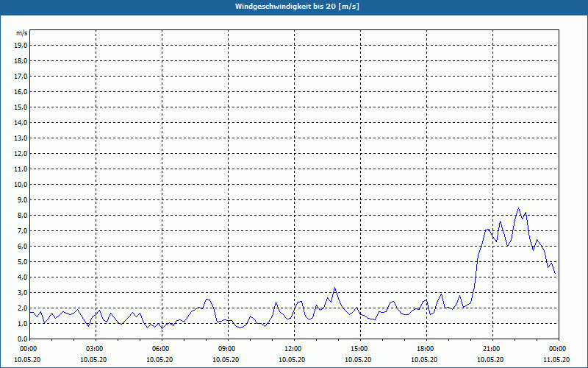Click the 16,0 y-axis label
The image size is (588, 368).
tap(21, 91)
